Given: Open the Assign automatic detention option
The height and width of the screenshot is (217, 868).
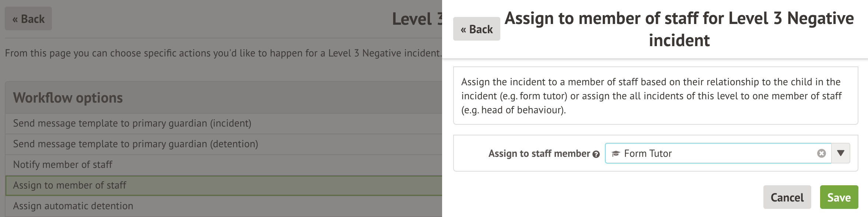Looking at the screenshot, I should pos(73,206).
